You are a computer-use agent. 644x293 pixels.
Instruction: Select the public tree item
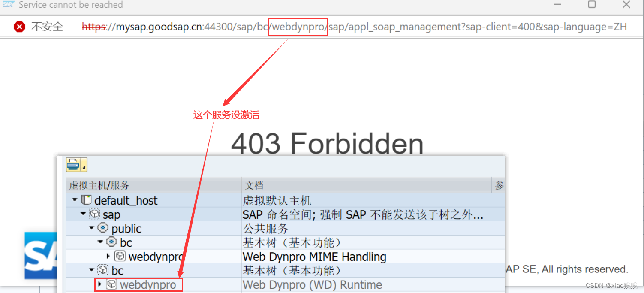tap(126, 229)
